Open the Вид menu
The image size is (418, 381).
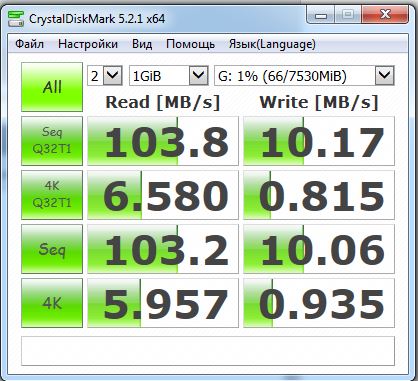(142, 44)
